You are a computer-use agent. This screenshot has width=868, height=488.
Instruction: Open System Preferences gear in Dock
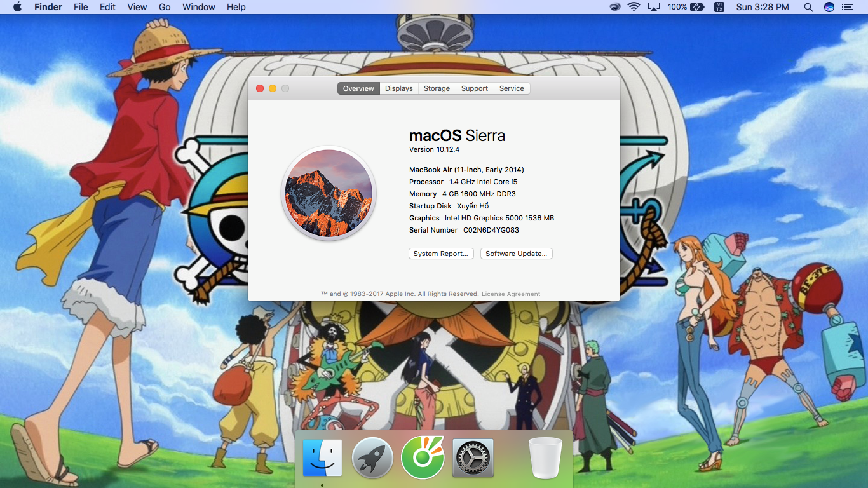[x=473, y=458]
